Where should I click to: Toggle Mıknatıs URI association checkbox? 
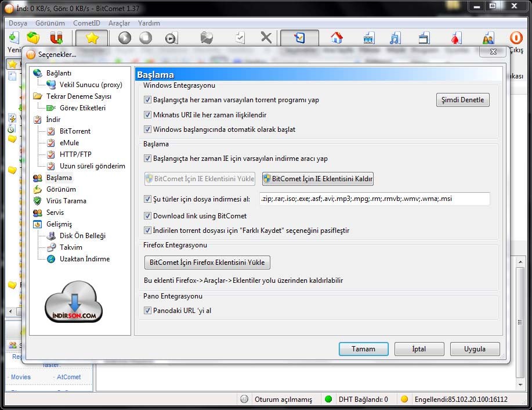(147, 114)
